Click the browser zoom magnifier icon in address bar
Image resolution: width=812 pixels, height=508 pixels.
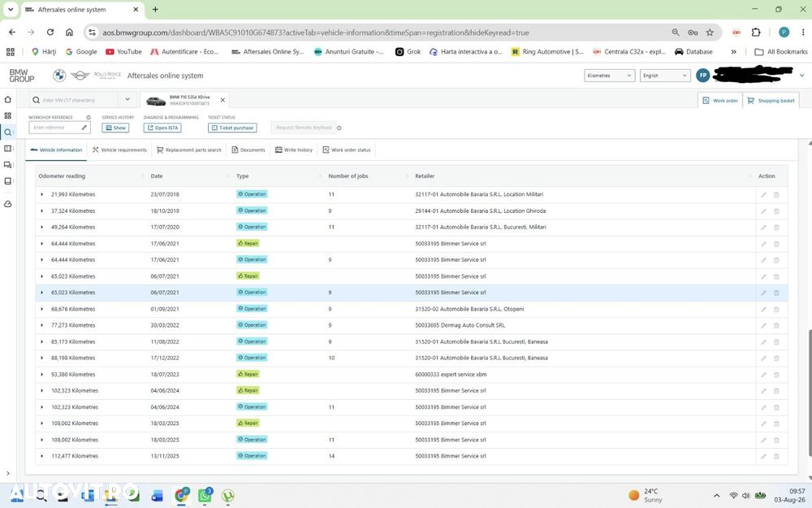coord(676,33)
